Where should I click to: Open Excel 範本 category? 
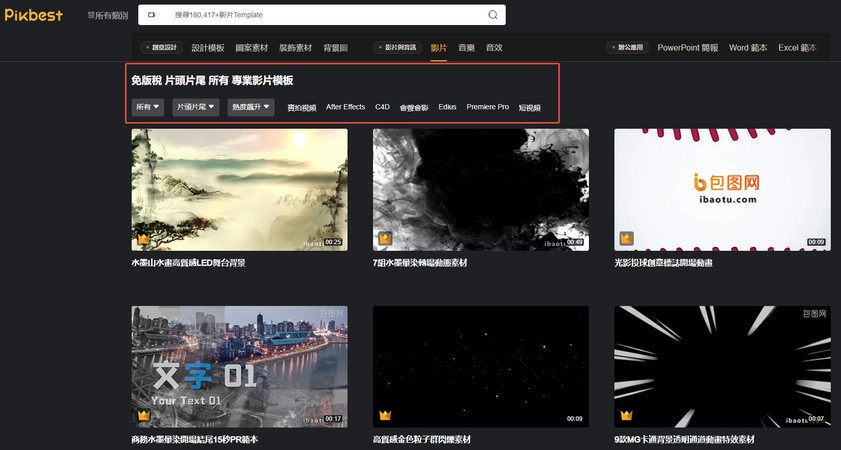click(x=798, y=48)
